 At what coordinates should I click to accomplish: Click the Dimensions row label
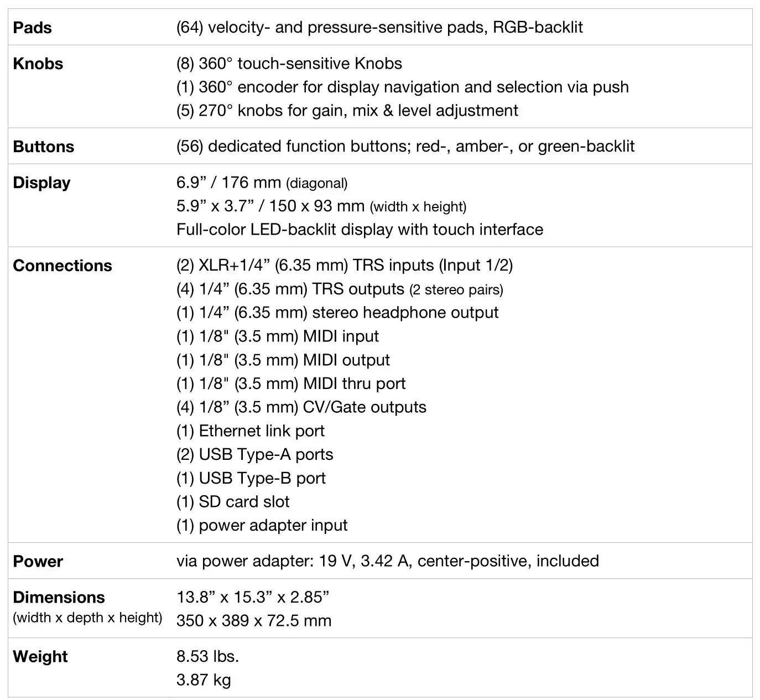[x=59, y=598]
